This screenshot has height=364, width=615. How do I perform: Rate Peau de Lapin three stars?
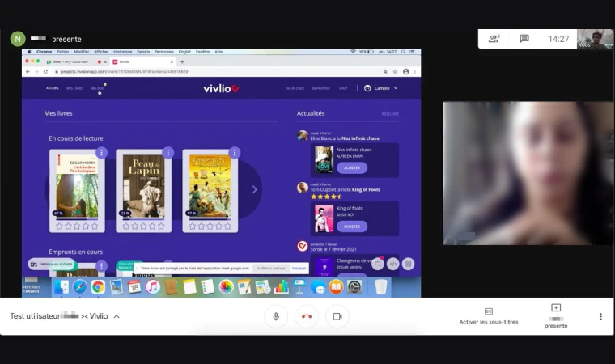143,226
